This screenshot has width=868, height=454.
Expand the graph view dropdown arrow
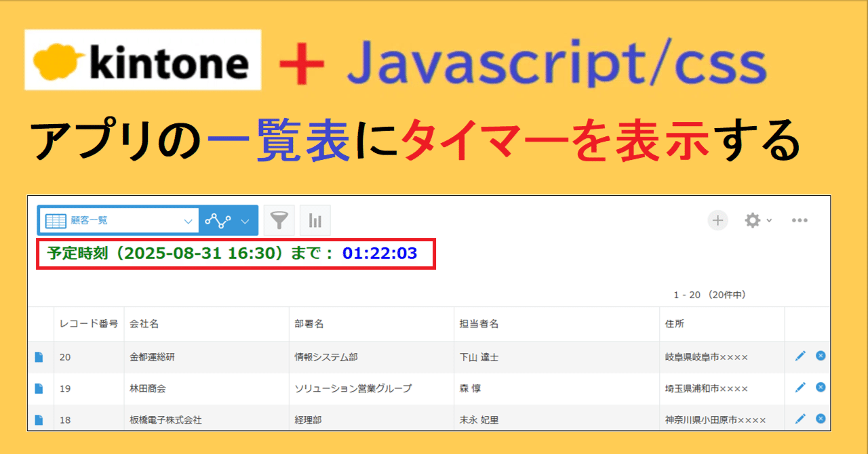[x=245, y=221]
